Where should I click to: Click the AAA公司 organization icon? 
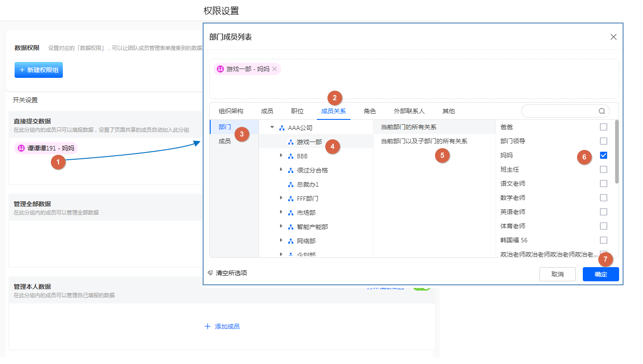(x=282, y=128)
